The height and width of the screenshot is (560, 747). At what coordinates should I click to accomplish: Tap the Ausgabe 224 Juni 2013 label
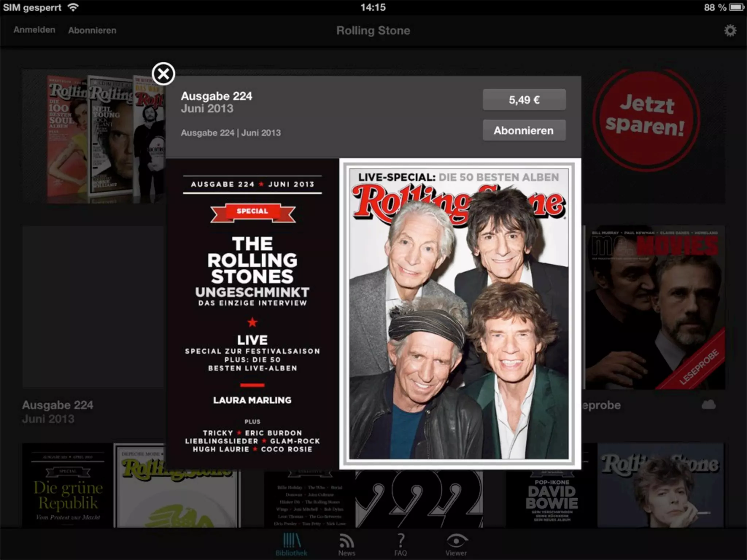[58, 411]
